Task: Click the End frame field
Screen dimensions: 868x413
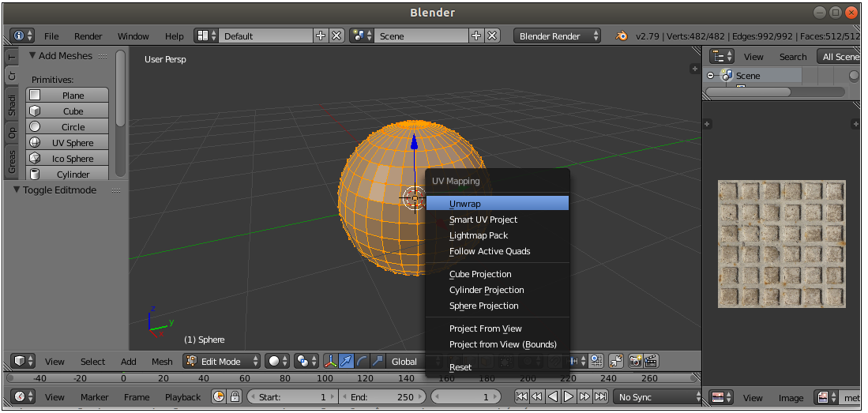Action: click(382, 397)
